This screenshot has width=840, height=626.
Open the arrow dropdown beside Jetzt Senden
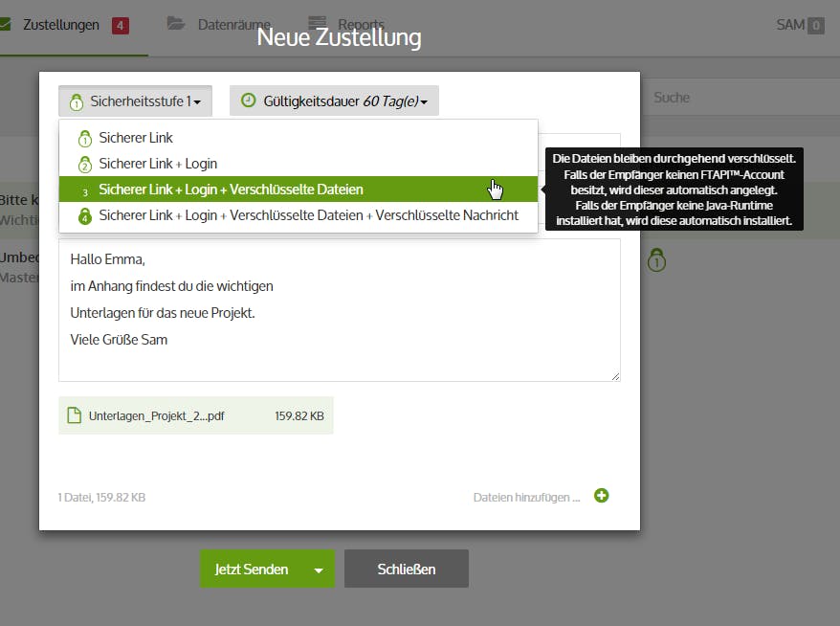pos(319,570)
